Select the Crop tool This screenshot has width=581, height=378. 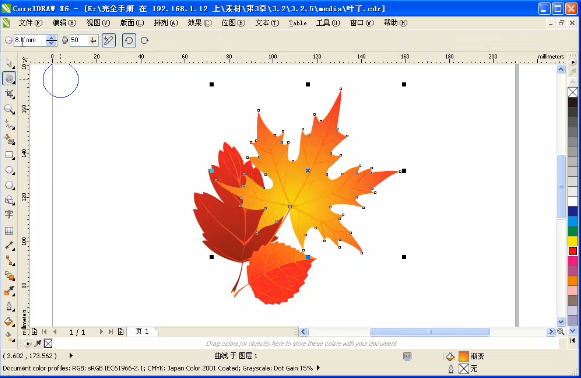9,93
